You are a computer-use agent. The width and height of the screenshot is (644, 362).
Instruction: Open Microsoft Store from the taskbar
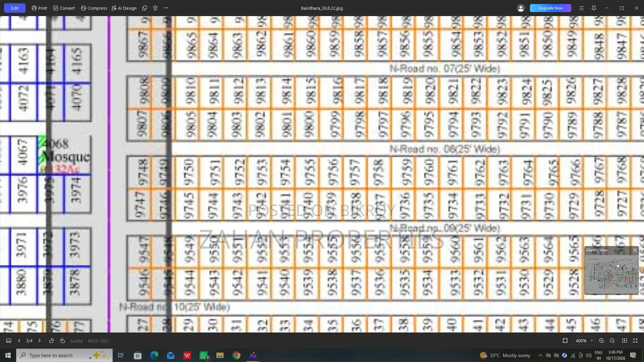[x=138, y=355]
